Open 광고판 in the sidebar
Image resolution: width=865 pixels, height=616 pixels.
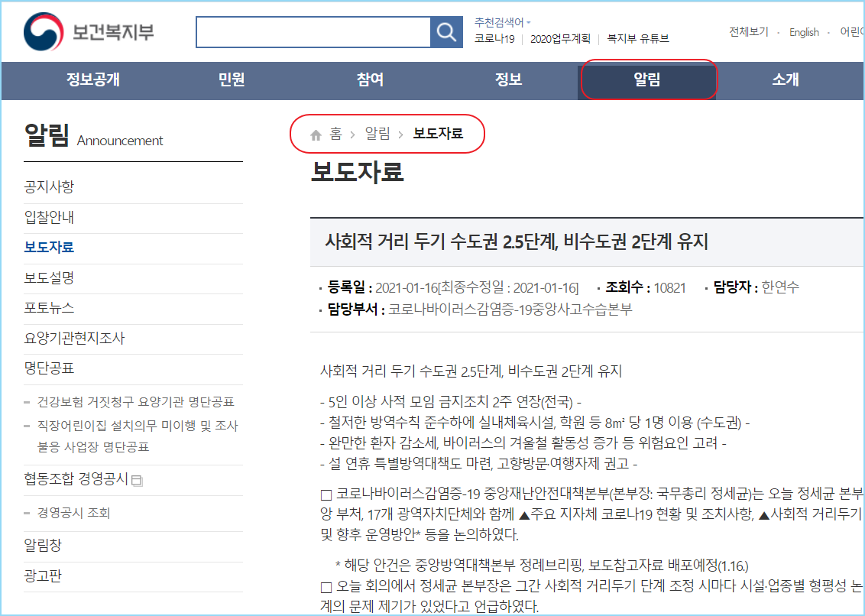tap(43, 576)
